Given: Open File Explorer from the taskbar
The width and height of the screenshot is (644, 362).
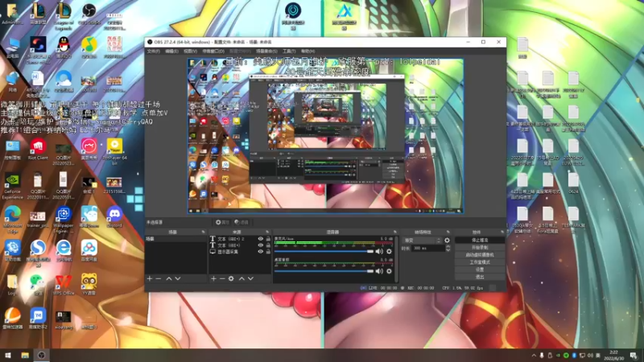Looking at the screenshot, I should [x=25, y=356].
